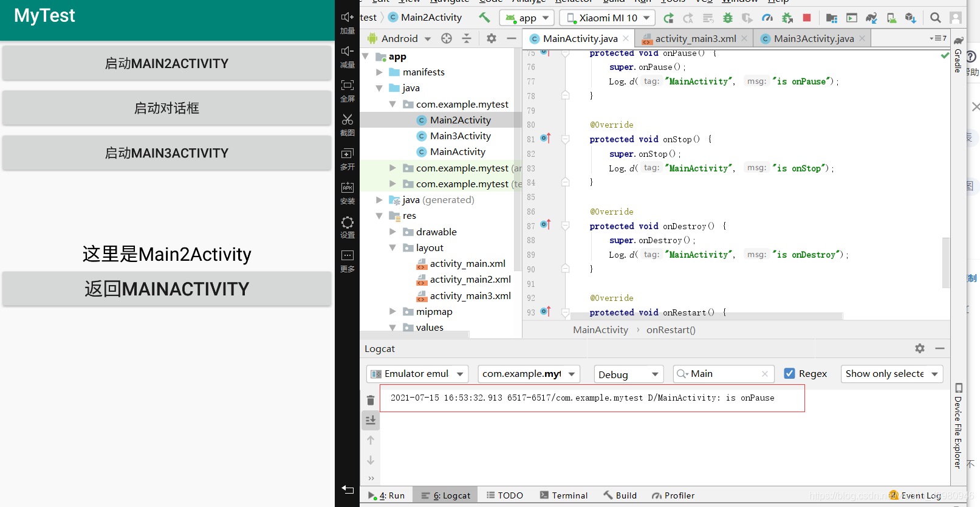Open emulator settings (设置) icon

pyautogui.click(x=348, y=222)
